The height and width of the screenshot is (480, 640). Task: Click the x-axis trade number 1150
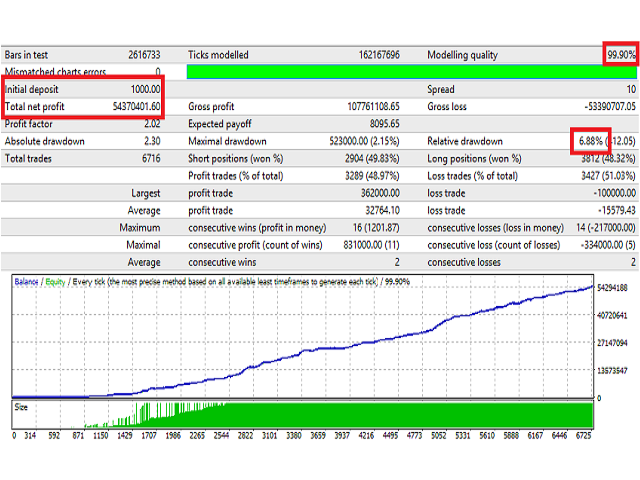pyautogui.click(x=100, y=436)
